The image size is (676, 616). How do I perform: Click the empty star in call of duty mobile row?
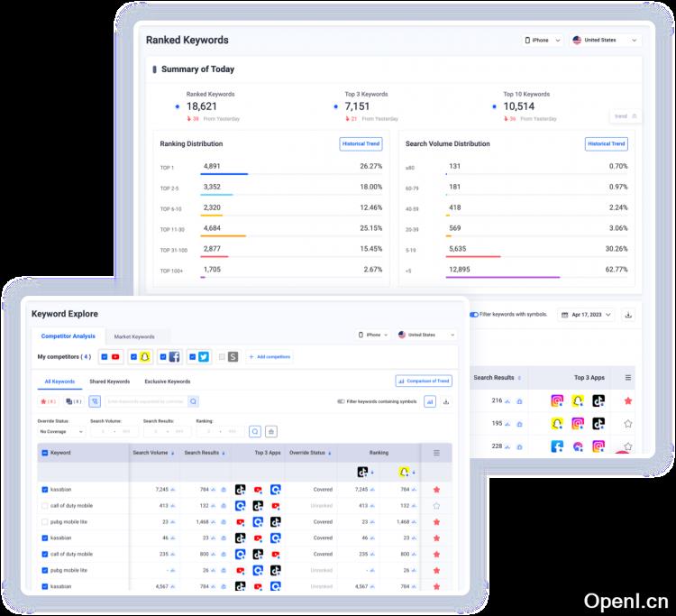[x=436, y=506]
